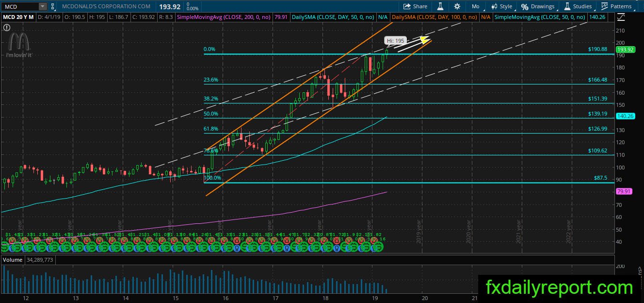Click SimpleMovingAvg 50 study label

(x=540, y=17)
